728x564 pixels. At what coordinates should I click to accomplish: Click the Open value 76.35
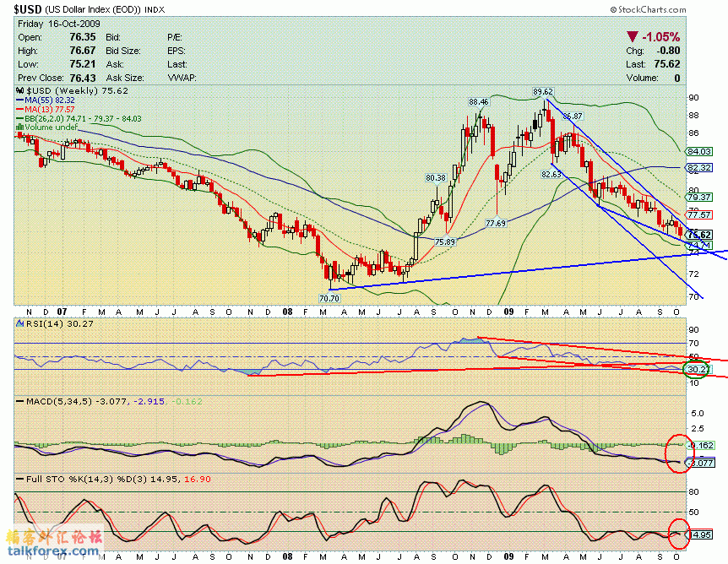(x=83, y=37)
